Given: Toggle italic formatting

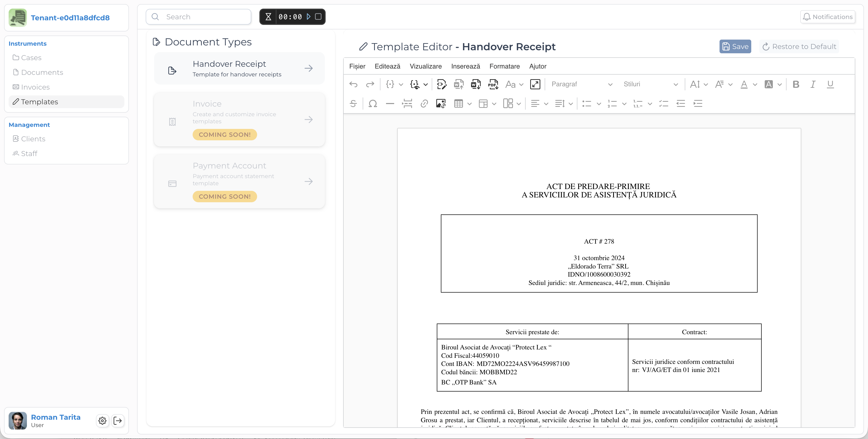Looking at the screenshot, I should point(813,84).
